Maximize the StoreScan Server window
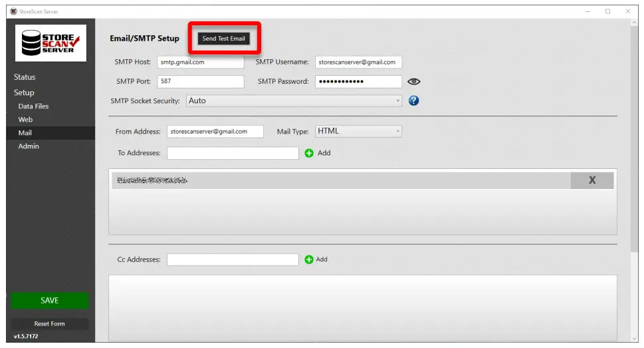Image resolution: width=644 pixels, height=348 pixels. 608,11
